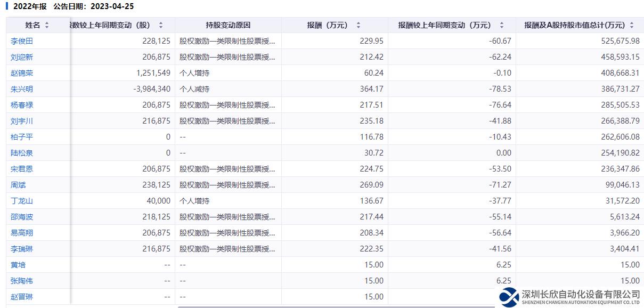The image size is (644, 308).
Task: Click the 持股变动原因 column header
Action: pyautogui.click(x=227, y=25)
